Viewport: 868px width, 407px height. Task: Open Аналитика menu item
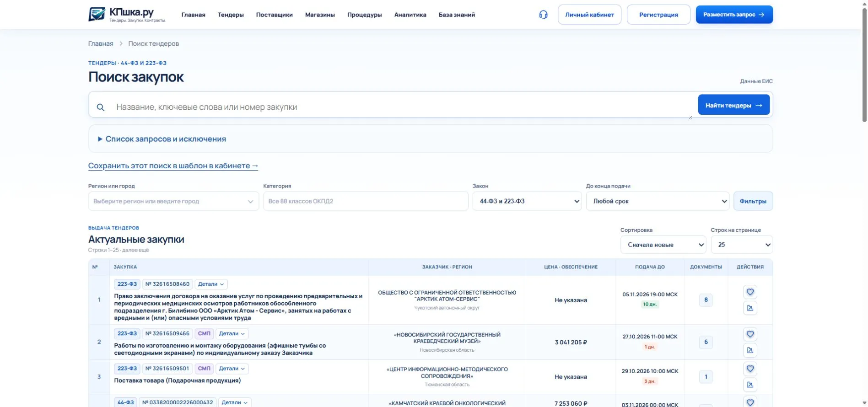coord(410,15)
